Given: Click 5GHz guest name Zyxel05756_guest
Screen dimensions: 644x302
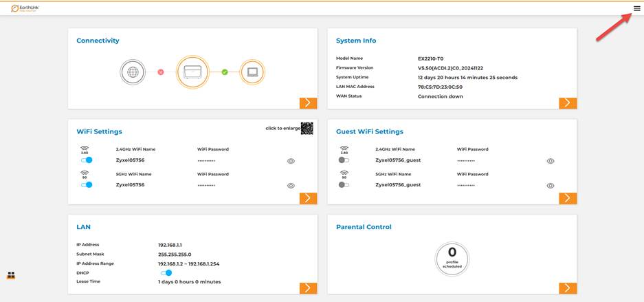Looking at the screenshot, I should (398, 185).
